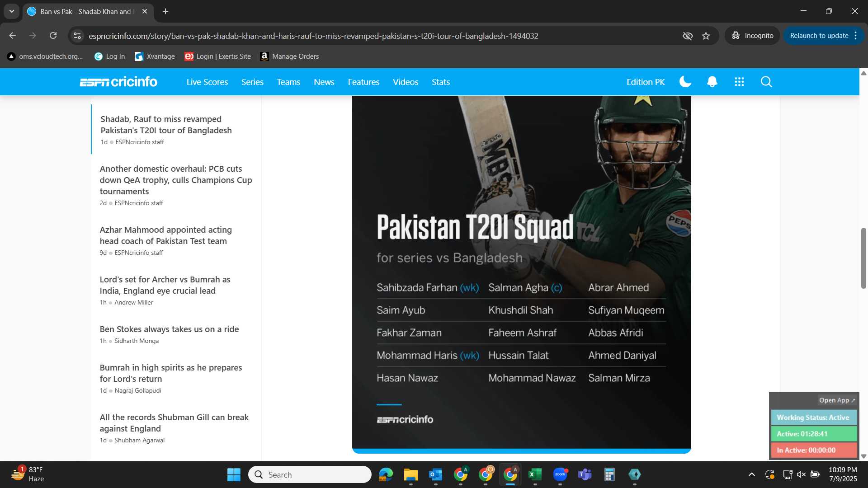Open the apps grid menu

click(x=739, y=82)
